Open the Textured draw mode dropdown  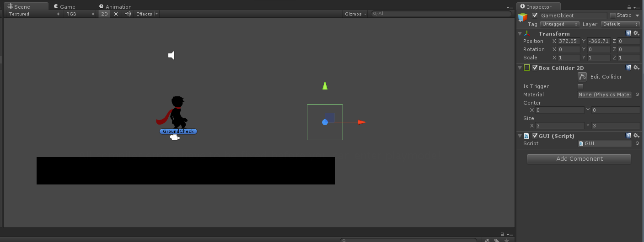click(34, 14)
